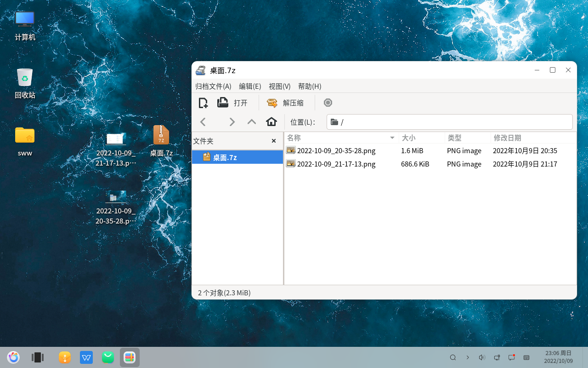Click the keyboard input icon in tray
The height and width of the screenshot is (368, 588).
point(526,357)
